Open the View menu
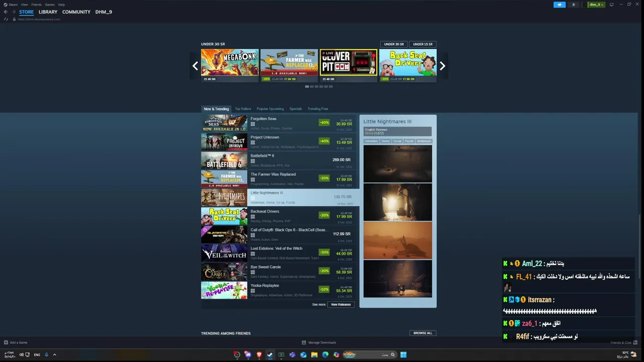Viewport: 644px width, 362px height. [x=24, y=5]
